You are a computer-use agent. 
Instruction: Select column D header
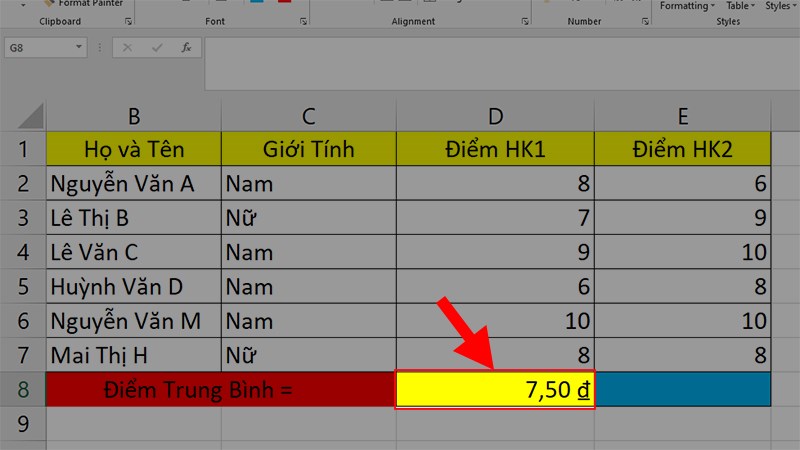(495, 116)
